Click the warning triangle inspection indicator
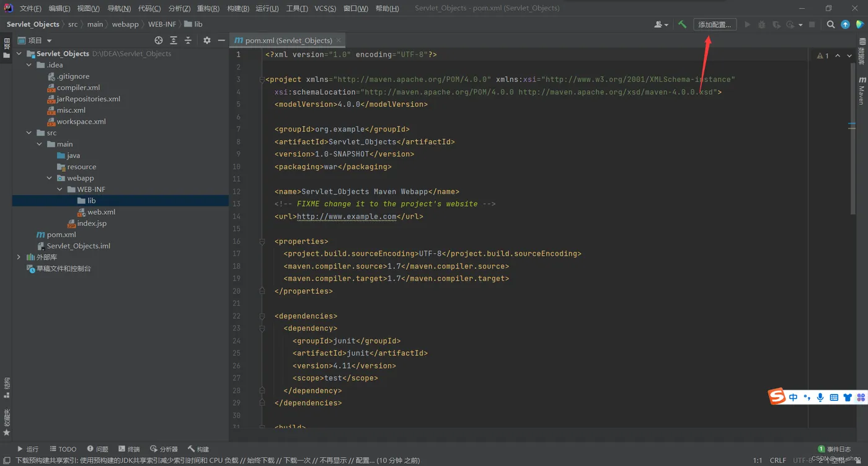Viewport: 868px width, 466px height. (820, 55)
